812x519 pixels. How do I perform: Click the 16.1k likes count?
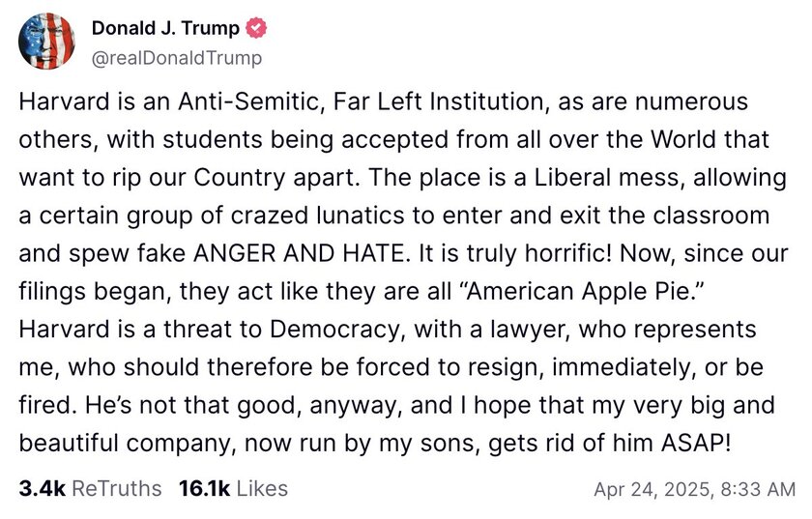tap(204, 488)
